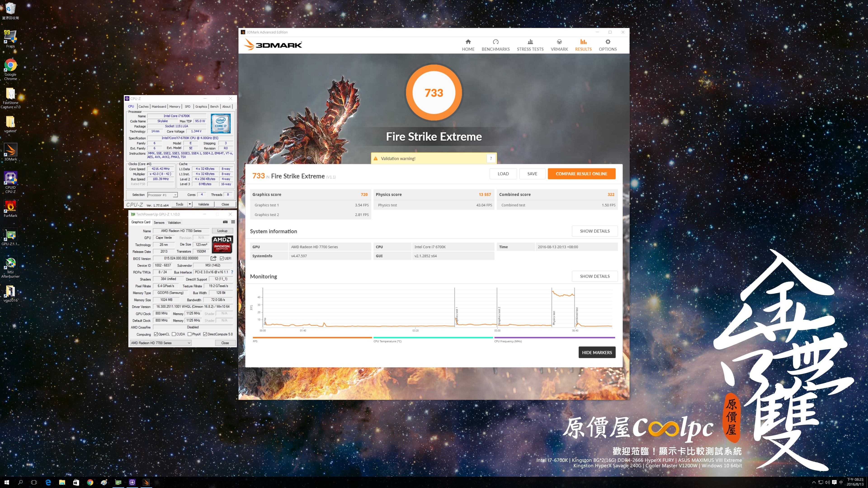Screen dimensions: 868x488
Task: Open the Google Chrome desktop shortcut
Action: [x=10, y=70]
